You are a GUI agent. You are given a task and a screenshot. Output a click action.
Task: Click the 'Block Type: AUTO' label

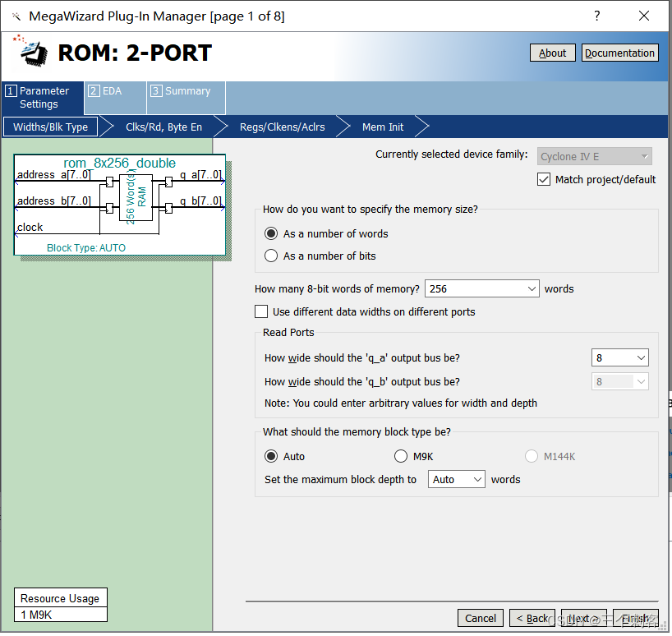(x=86, y=247)
